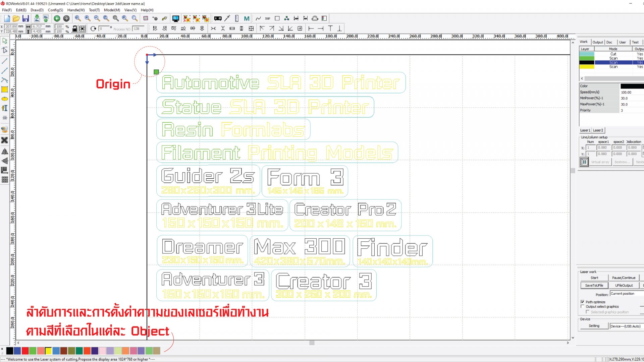Click the delete X tool in the left toolbar
The image size is (644, 362).
[5, 140]
